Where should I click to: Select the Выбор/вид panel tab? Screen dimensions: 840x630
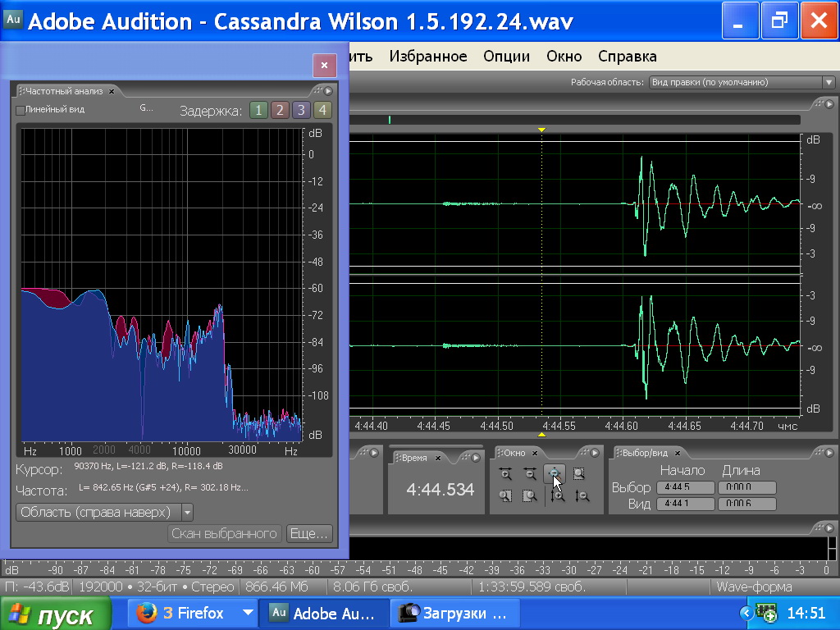click(645, 453)
